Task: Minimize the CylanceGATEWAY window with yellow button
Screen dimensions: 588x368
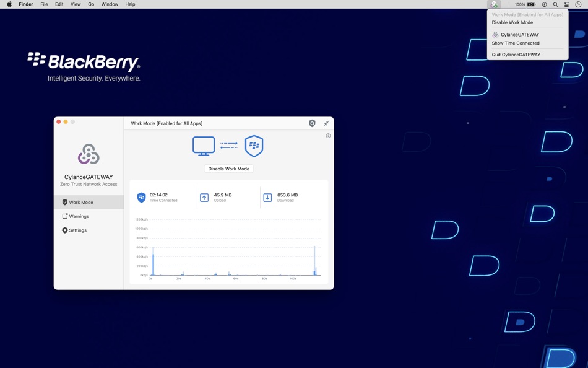Action: 66,121
